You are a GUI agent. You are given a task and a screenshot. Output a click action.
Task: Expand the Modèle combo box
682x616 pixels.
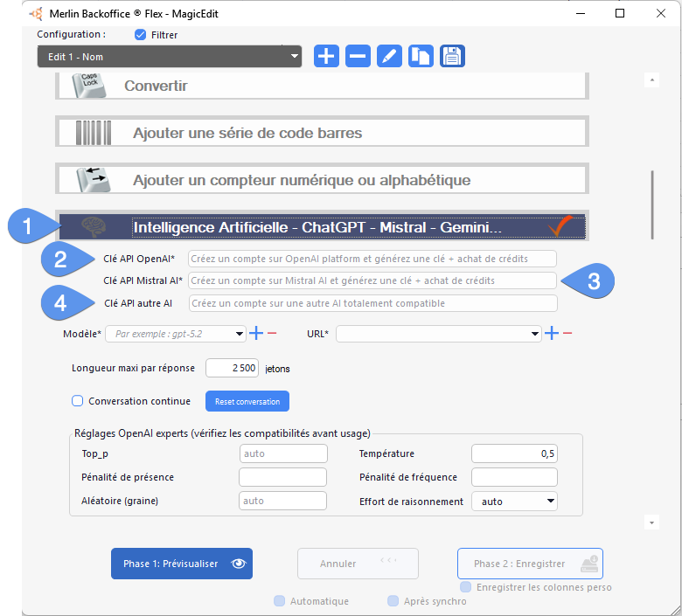(240, 334)
